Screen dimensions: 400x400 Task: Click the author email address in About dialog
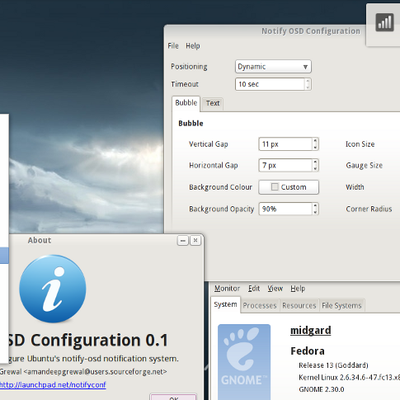pyautogui.click(x=95, y=372)
